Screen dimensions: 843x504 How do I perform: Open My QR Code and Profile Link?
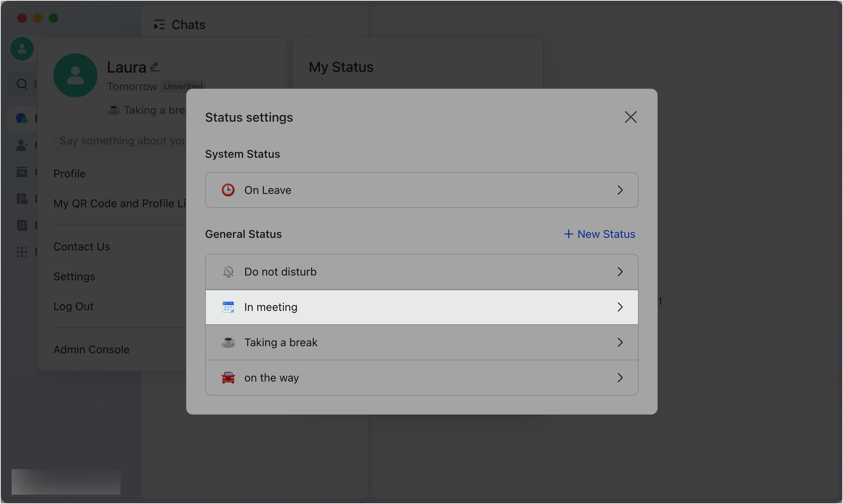[x=119, y=203]
